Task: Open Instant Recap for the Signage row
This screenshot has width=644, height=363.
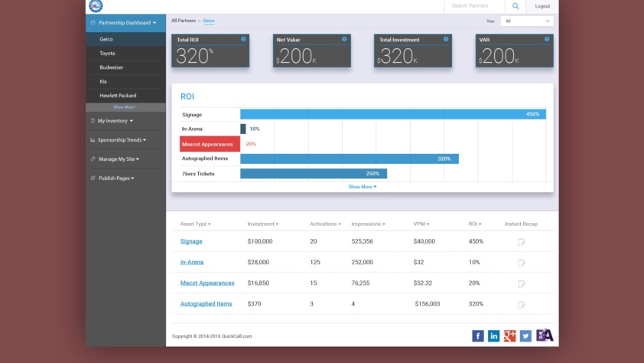Action: [521, 242]
